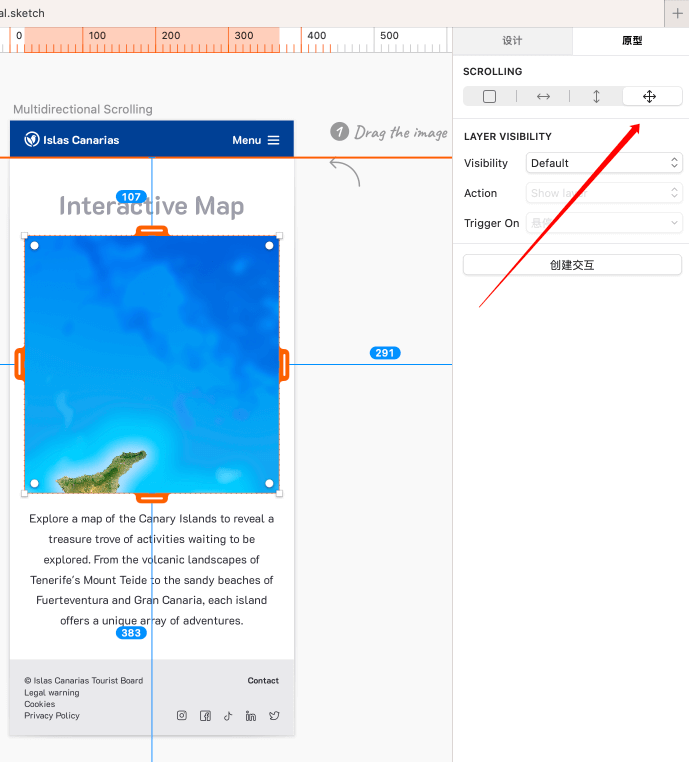The width and height of the screenshot is (689, 762).
Task: Select multidirectional scrolling cross-arrow option
Action: click(x=649, y=97)
